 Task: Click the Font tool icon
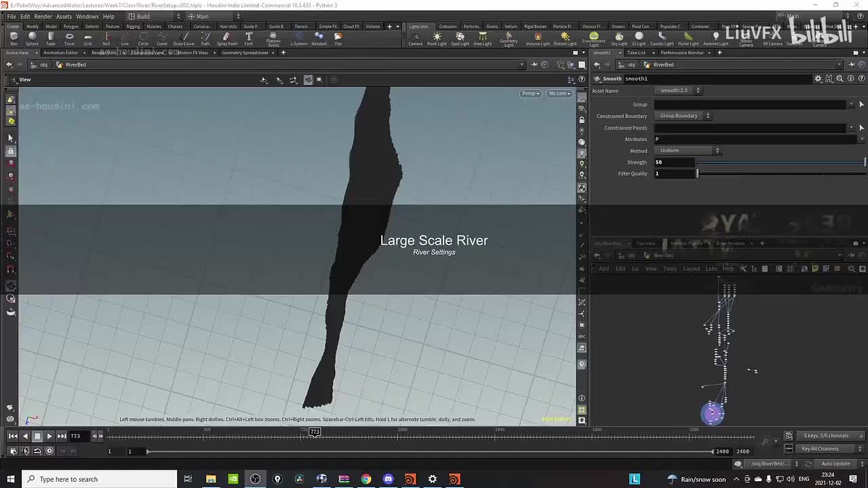pos(249,38)
